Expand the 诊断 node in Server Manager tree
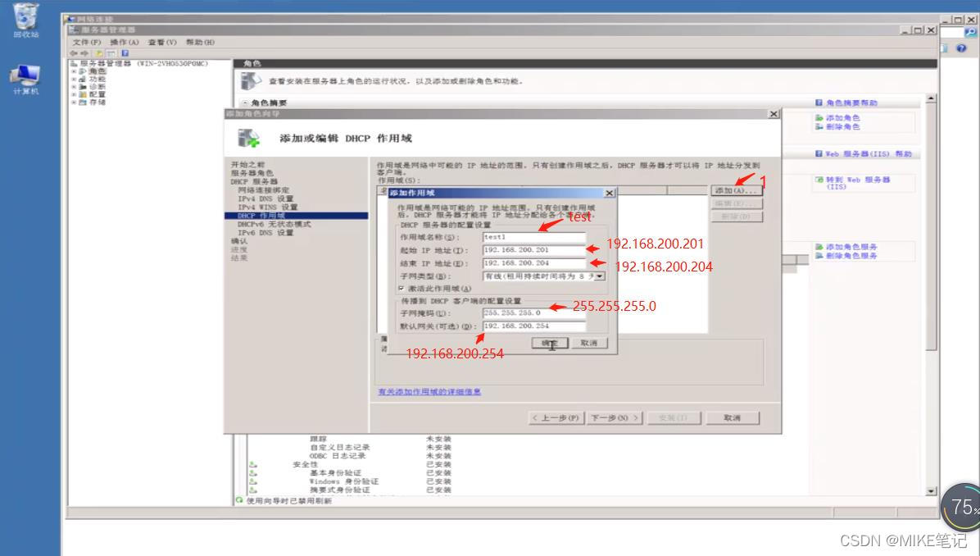The image size is (980, 556). (74, 87)
